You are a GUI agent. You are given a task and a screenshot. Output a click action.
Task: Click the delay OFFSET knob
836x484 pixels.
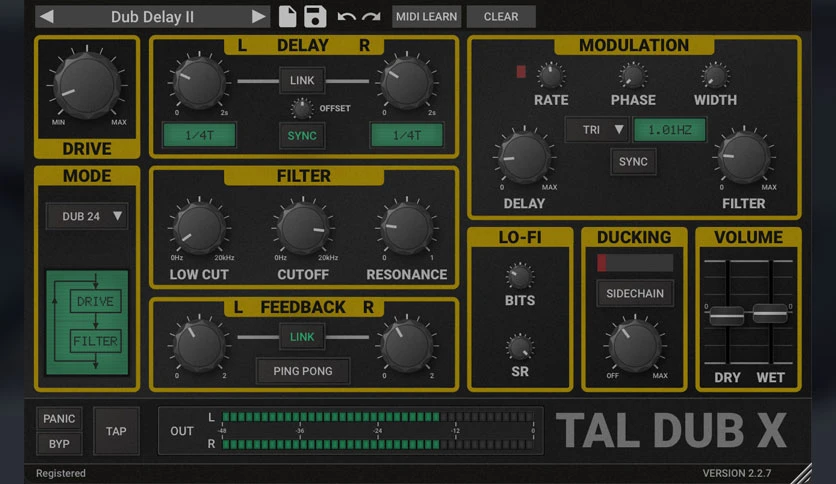pos(302,109)
